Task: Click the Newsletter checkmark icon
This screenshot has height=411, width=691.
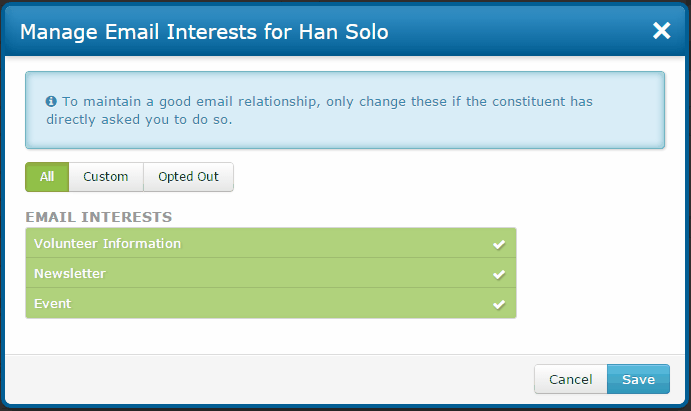Action: (x=499, y=274)
